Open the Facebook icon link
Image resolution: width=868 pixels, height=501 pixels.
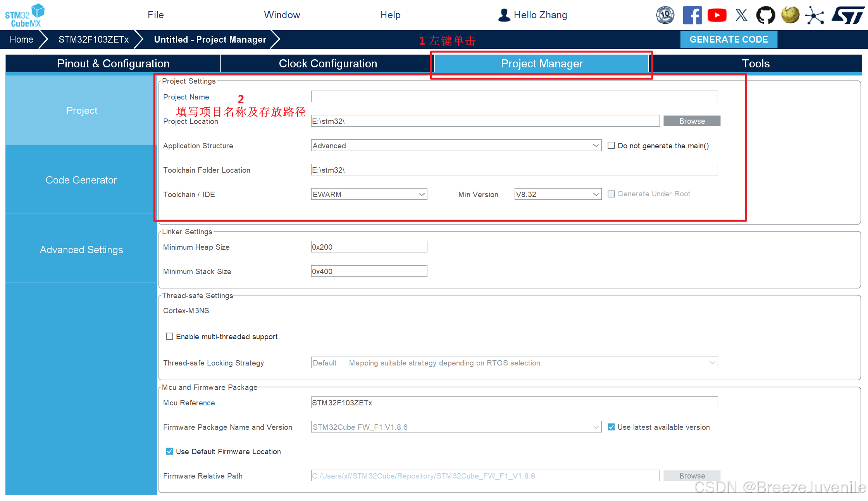click(x=692, y=15)
